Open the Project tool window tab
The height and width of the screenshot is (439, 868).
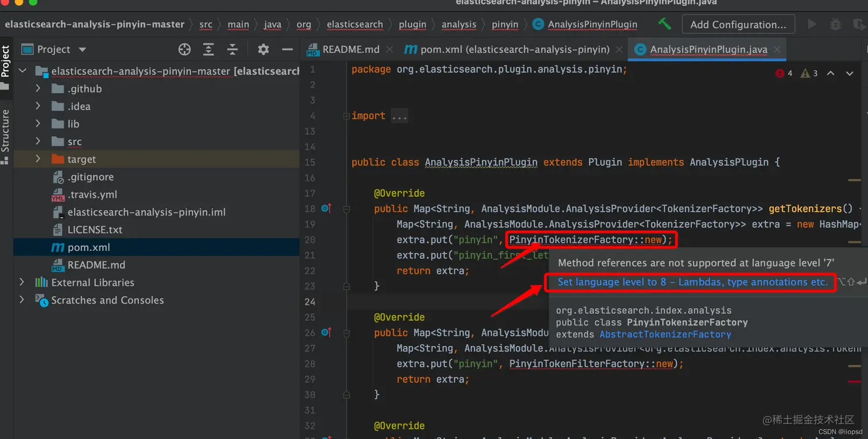[x=5, y=68]
